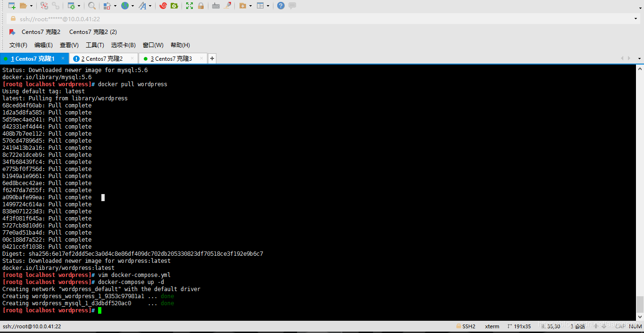Open the 工具(T) menu
The image size is (644, 333).
click(95, 45)
